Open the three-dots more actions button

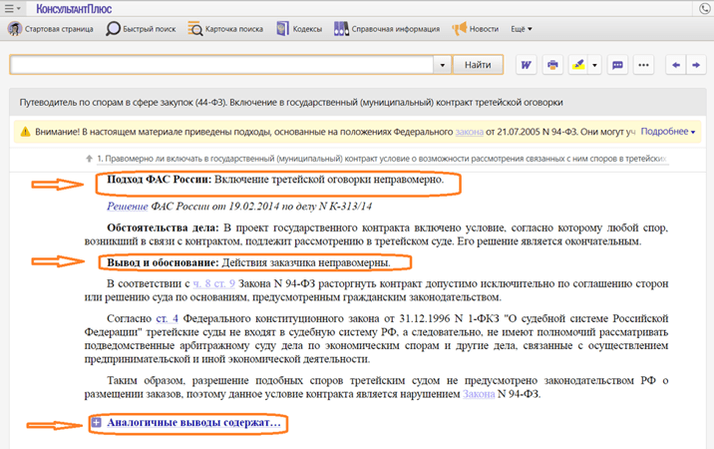(644, 65)
